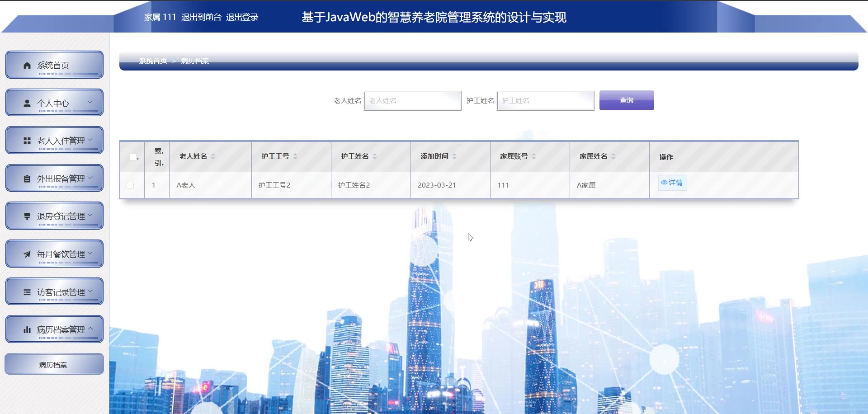Check the checkbox for row A老人
868x414 pixels.
130,185
